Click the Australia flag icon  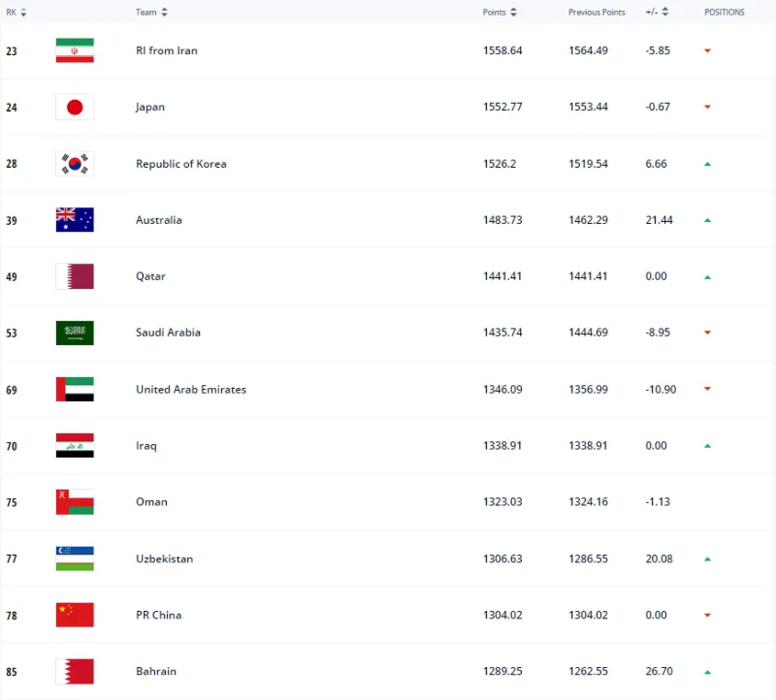(x=75, y=220)
